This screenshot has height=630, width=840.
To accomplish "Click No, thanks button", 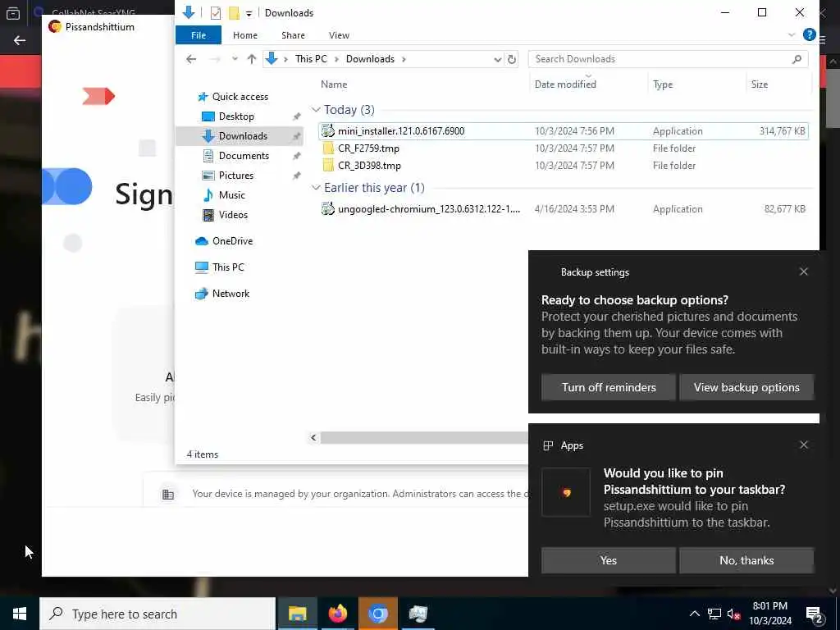I will tap(746, 560).
